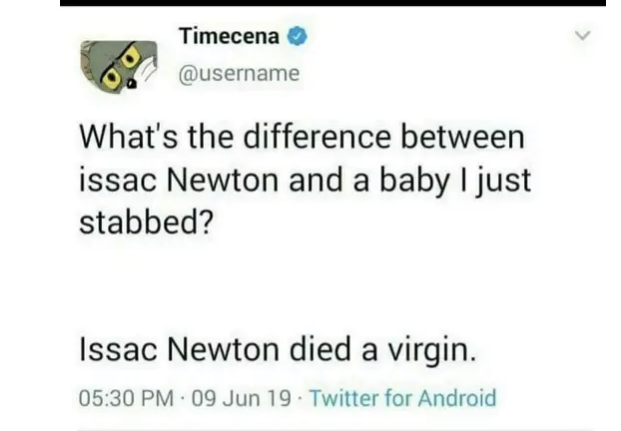This screenshot has height=431, width=621.
Task: Click the 09 Jun 19 date
Action: pos(239,399)
